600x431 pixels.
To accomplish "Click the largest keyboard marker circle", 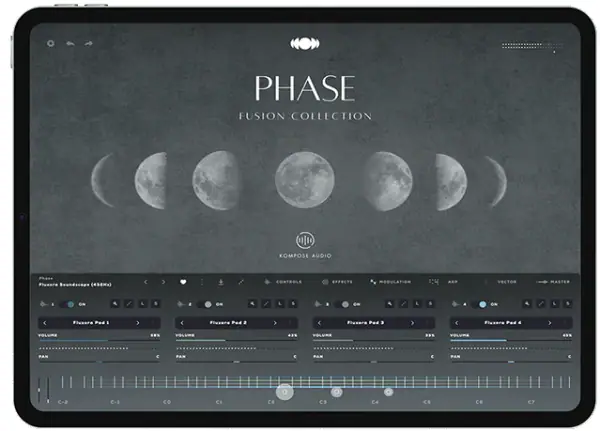I will [285, 392].
